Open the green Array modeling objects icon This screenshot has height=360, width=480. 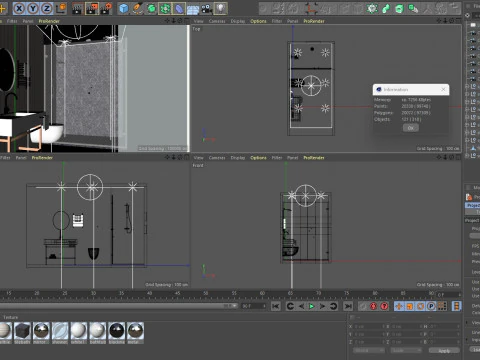point(165,8)
